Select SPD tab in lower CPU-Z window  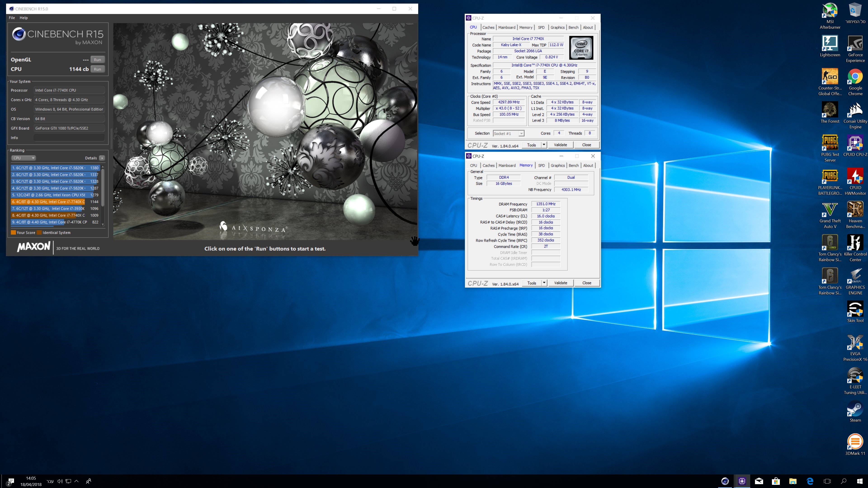[x=542, y=165]
